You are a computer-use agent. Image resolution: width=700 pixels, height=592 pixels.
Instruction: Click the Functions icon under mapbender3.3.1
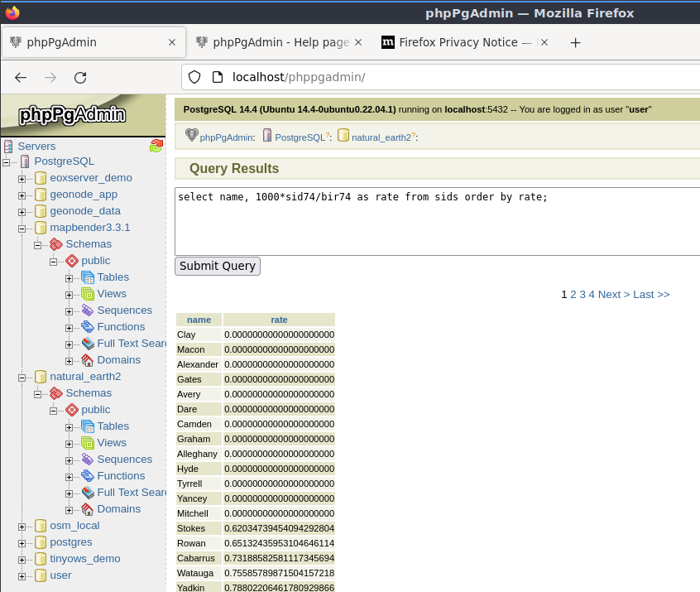(88, 326)
